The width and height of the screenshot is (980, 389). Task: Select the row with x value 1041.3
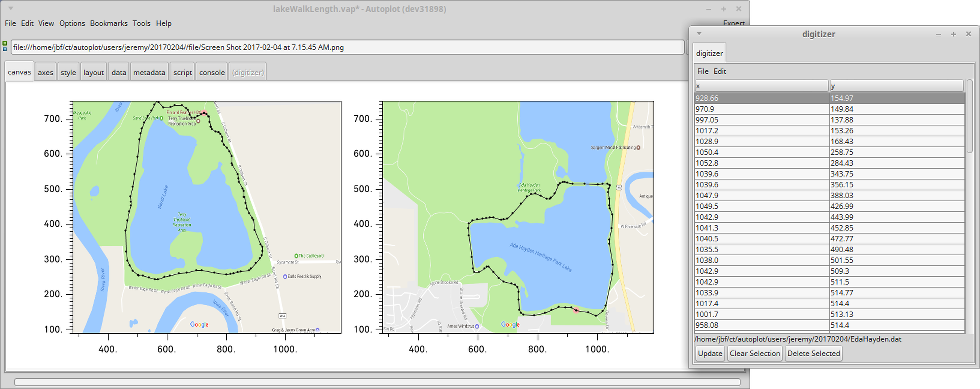[x=829, y=228]
